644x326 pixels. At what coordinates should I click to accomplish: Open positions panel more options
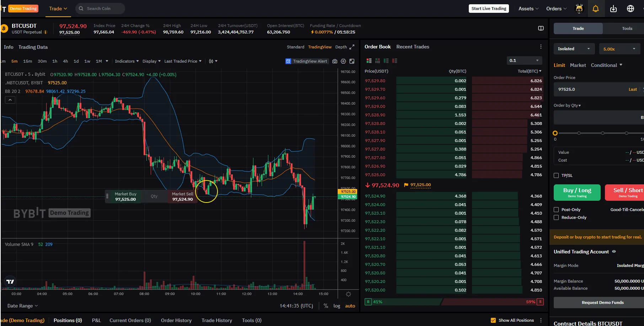541,320
